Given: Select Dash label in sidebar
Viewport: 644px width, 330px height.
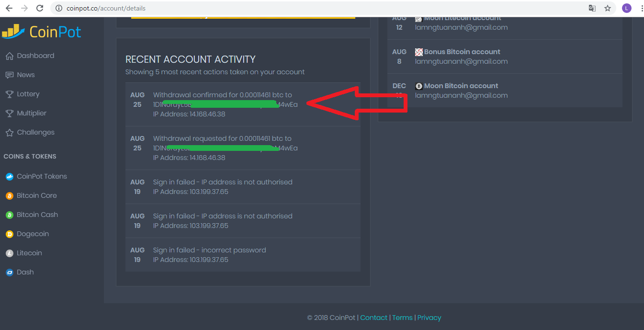Looking at the screenshot, I should [25, 272].
